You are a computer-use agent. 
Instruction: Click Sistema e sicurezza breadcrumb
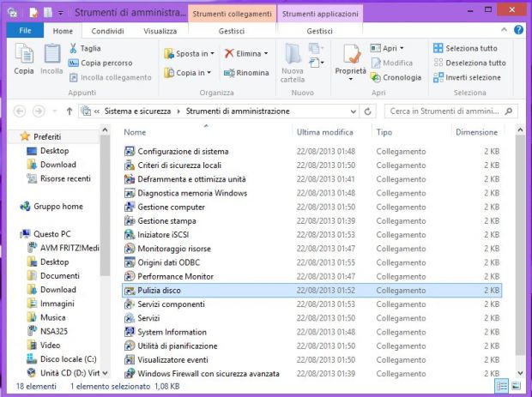point(137,111)
